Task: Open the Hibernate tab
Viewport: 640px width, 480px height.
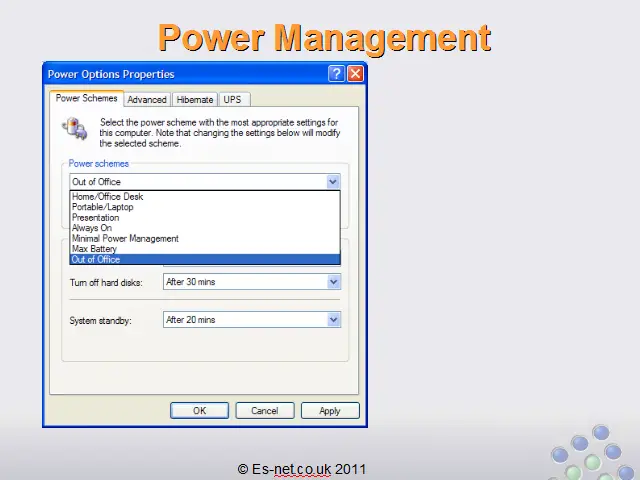Action: [195, 100]
